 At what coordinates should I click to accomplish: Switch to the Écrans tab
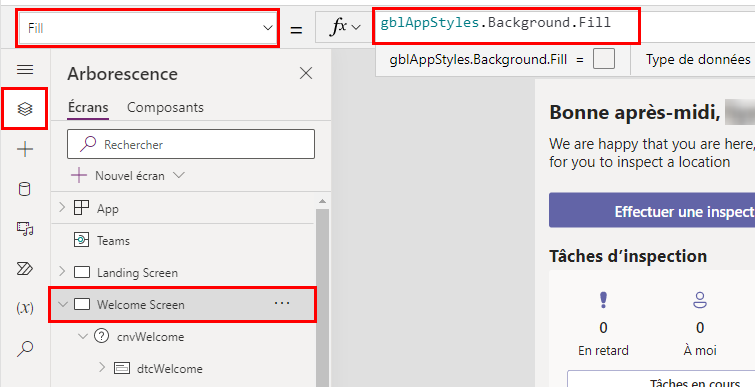88,107
